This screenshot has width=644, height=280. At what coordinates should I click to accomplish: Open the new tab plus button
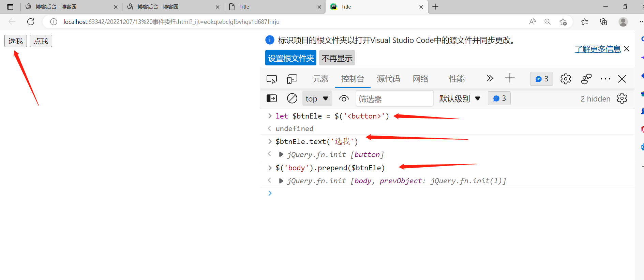(435, 7)
